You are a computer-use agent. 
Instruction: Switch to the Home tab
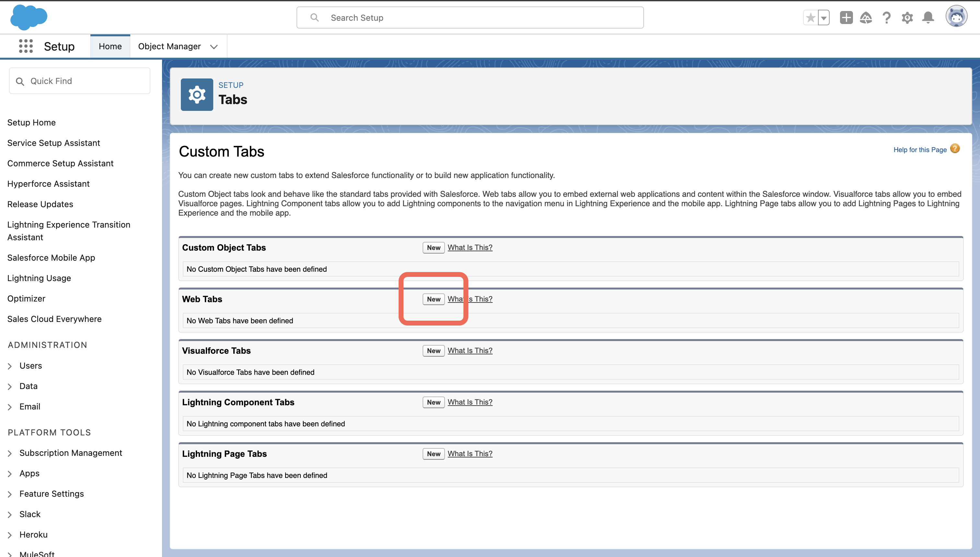coord(110,46)
